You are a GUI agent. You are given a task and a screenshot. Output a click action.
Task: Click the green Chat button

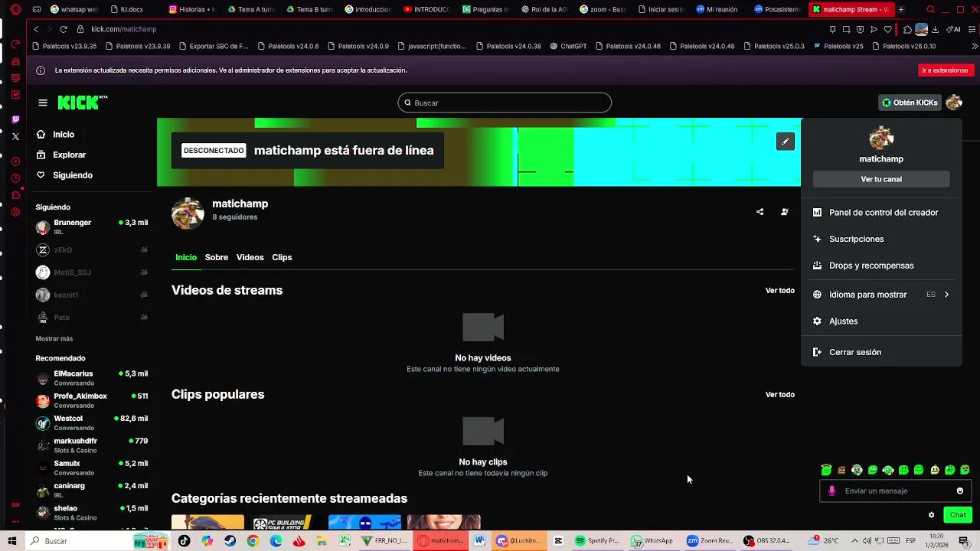coord(958,515)
